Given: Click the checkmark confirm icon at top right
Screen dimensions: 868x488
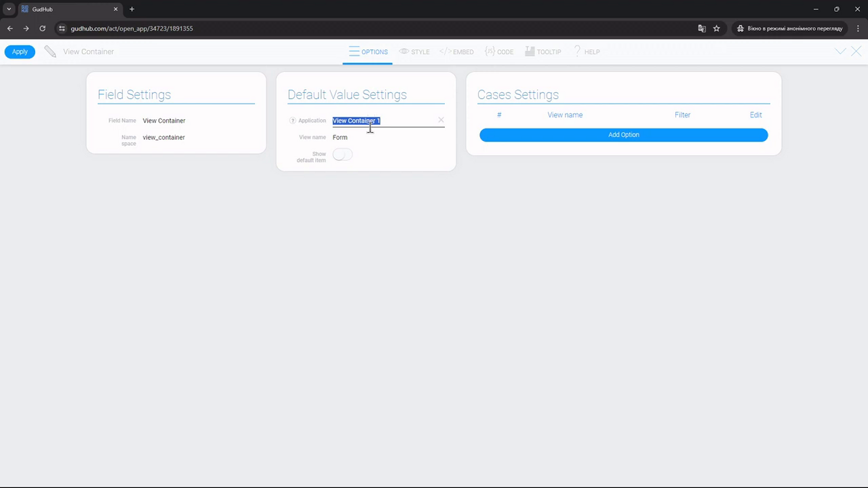Looking at the screenshot, I should point(840,52).
